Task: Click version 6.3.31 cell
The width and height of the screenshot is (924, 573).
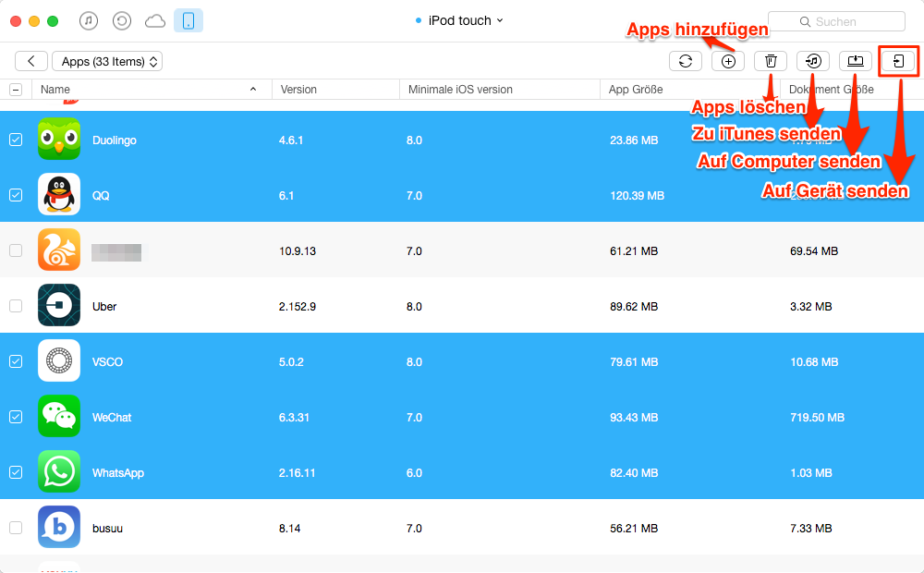Action: (x=294, y=418)
